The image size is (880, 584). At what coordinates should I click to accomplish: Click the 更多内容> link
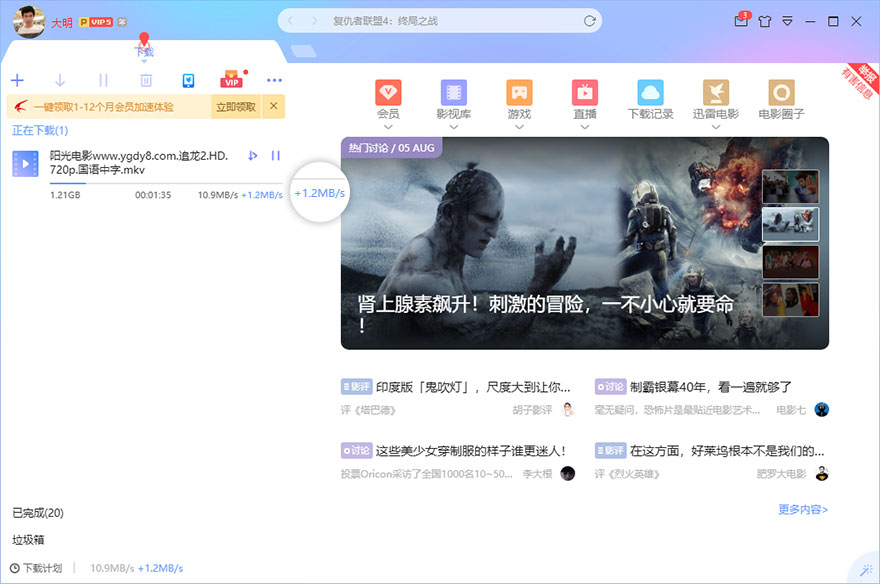pyautogui.click(x=803, y=509)
